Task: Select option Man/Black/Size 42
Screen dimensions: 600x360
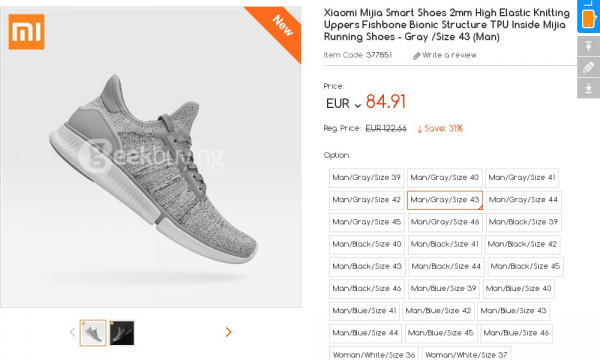Action: pos(522,244)
